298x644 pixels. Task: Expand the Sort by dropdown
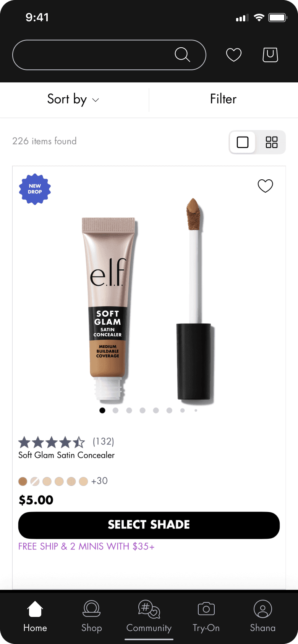click(x=73, y=99)
